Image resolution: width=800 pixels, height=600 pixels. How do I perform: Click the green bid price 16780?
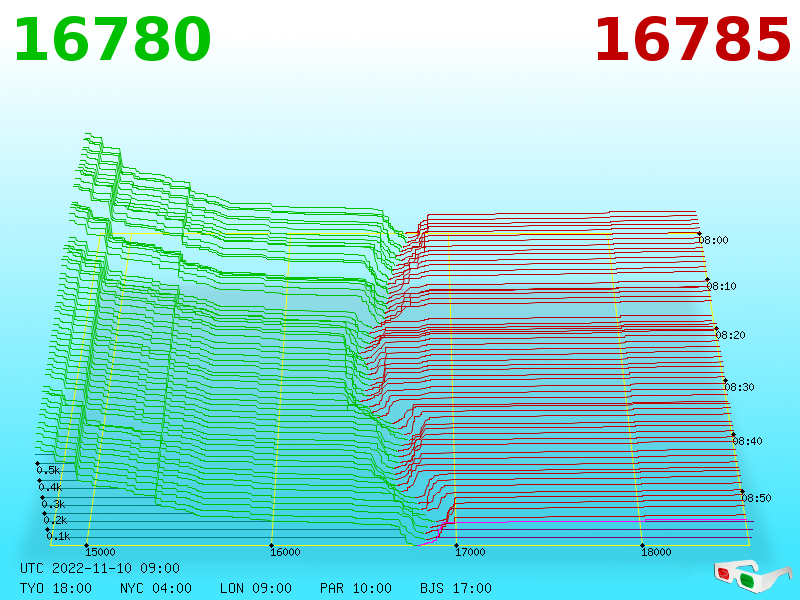(112, 40)
